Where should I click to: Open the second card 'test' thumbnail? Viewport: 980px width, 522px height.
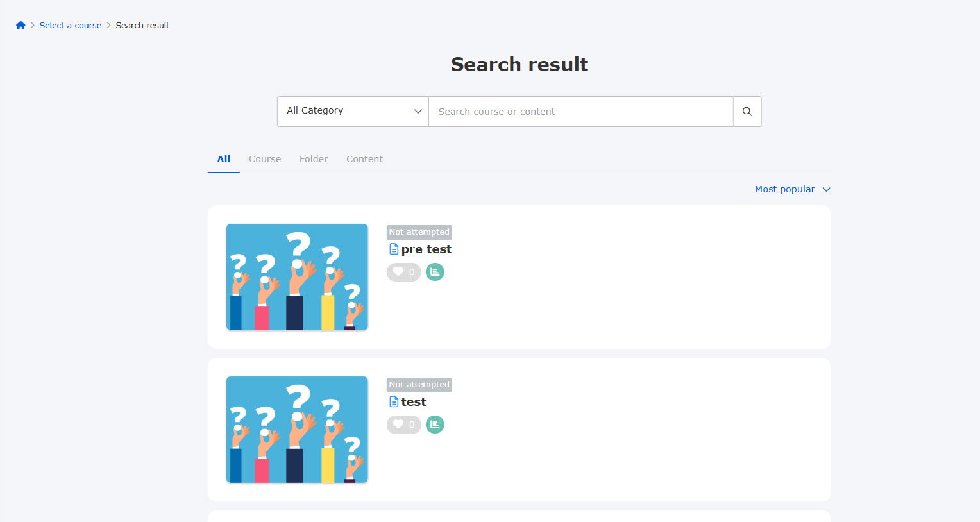pyautogui.click(x=297, y=430)
